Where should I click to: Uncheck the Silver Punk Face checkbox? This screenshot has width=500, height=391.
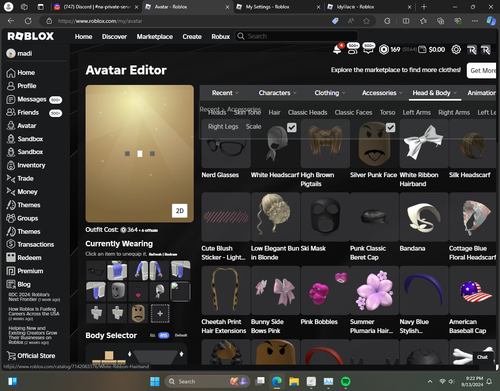pos(390,128)
